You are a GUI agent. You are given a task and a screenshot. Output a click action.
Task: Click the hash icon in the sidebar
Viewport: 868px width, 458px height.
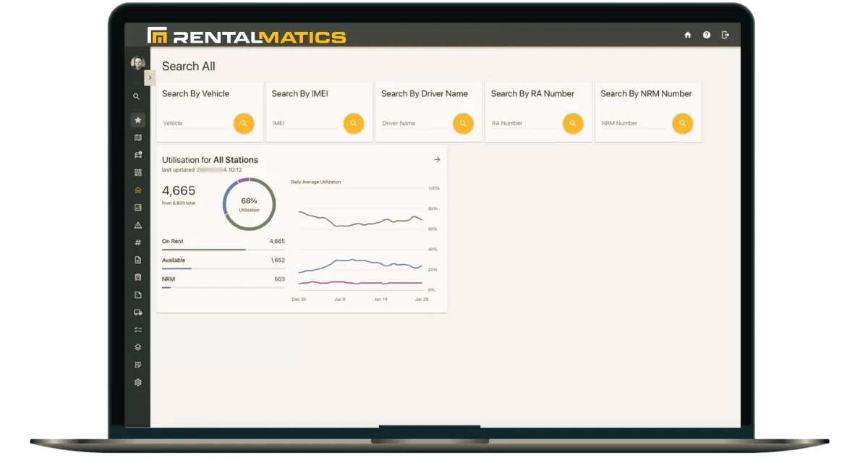tap(137, 242)
